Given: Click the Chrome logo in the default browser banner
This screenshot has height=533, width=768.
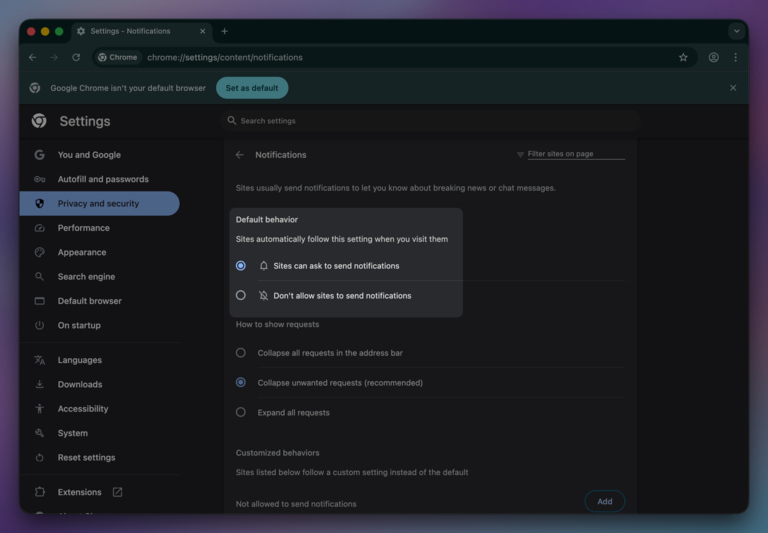Looking at the screenshot, I should pyautogui.click(x=35, y=88).
